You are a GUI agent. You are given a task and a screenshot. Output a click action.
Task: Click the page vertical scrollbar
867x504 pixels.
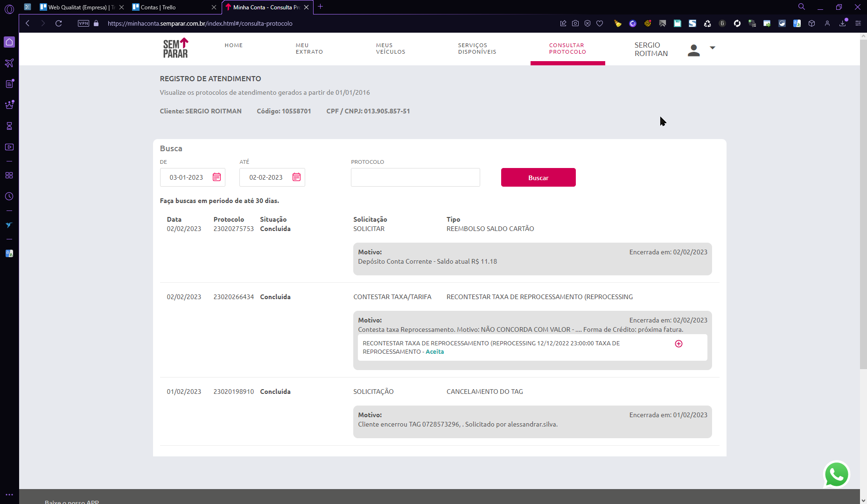(x=863, y=201)
